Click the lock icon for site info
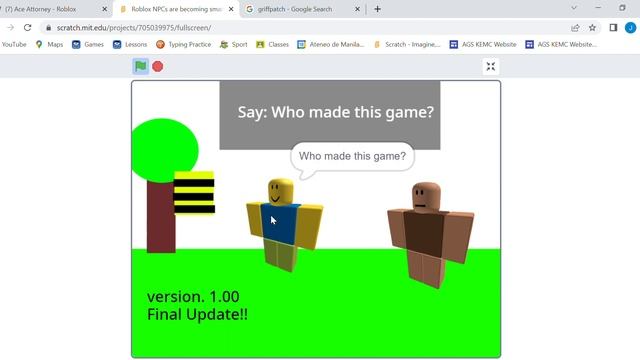 49,28
